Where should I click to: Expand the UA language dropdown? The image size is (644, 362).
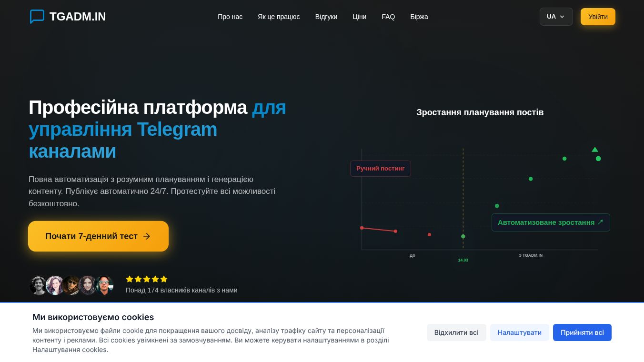556,17
